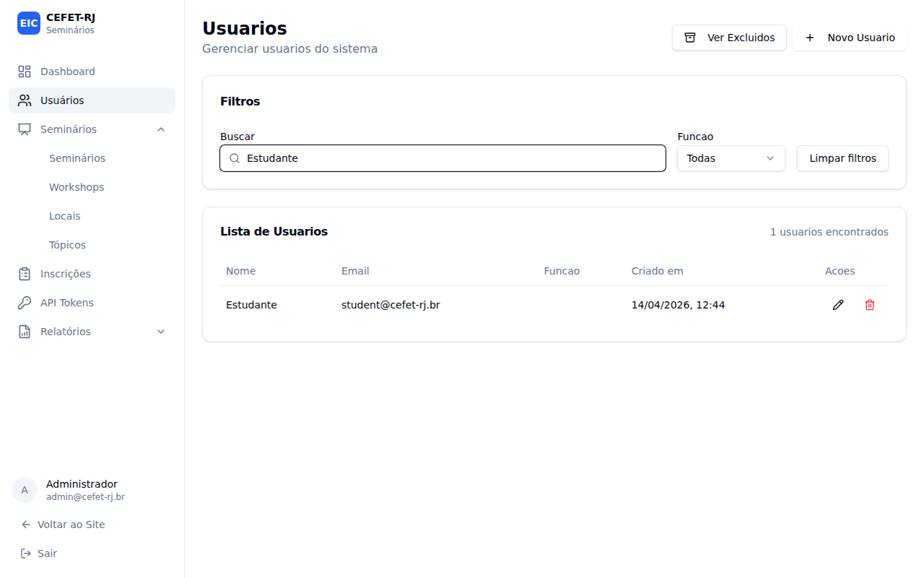Click the Dashboard grid icon
Image resolution: width=924 pixels, height=578 pixels.
click(25, 72)
